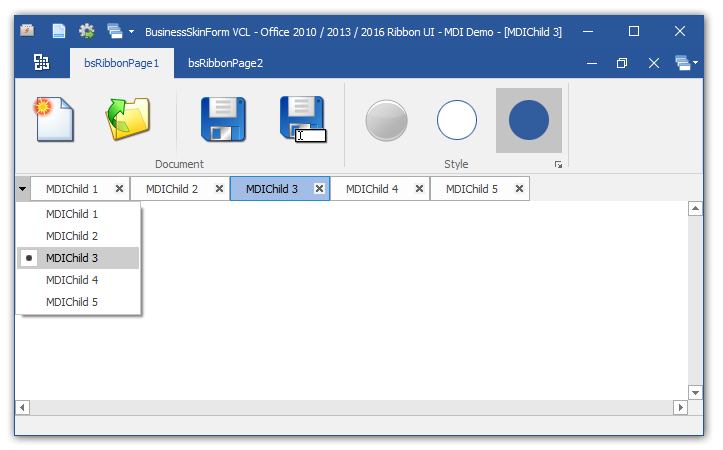This screenshot has height=450, width=723.
Task: Click the Open folder icon in ribbon
Action: point(128,118)
